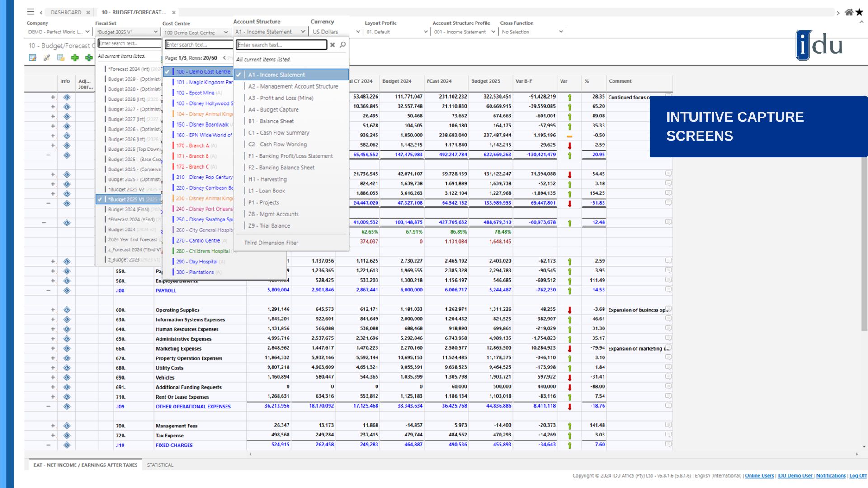Click the Log Off link
The image size is (868, 488).
pyautogui.click(x=858, y=475)
